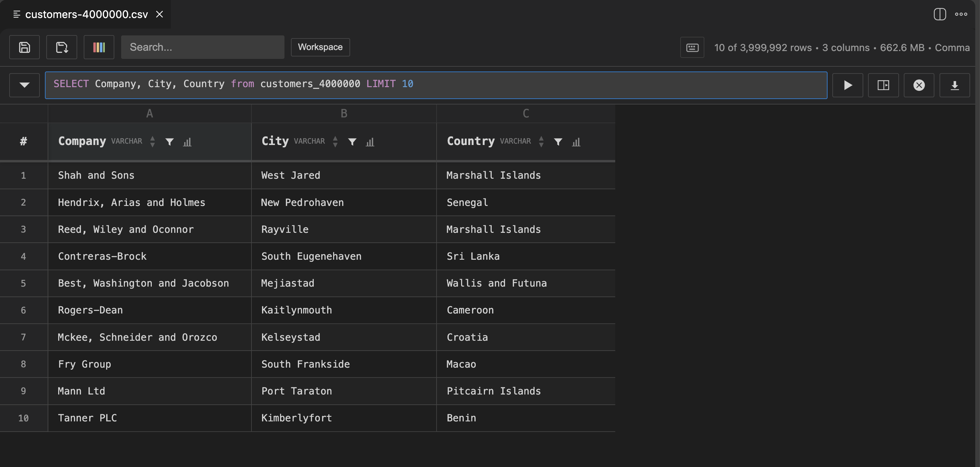Open the filter for City column
980x467 pixels.
[x=352, y=142]
